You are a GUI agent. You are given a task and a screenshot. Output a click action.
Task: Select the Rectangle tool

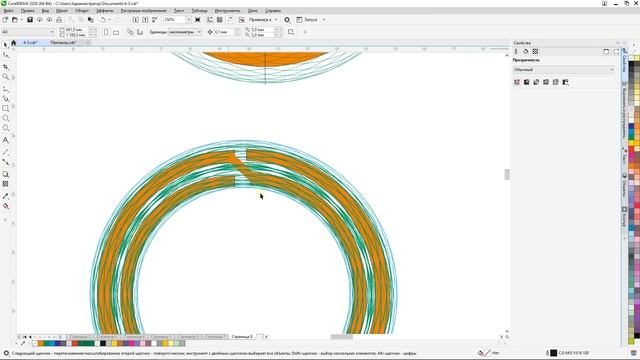[x=5, y=109]
